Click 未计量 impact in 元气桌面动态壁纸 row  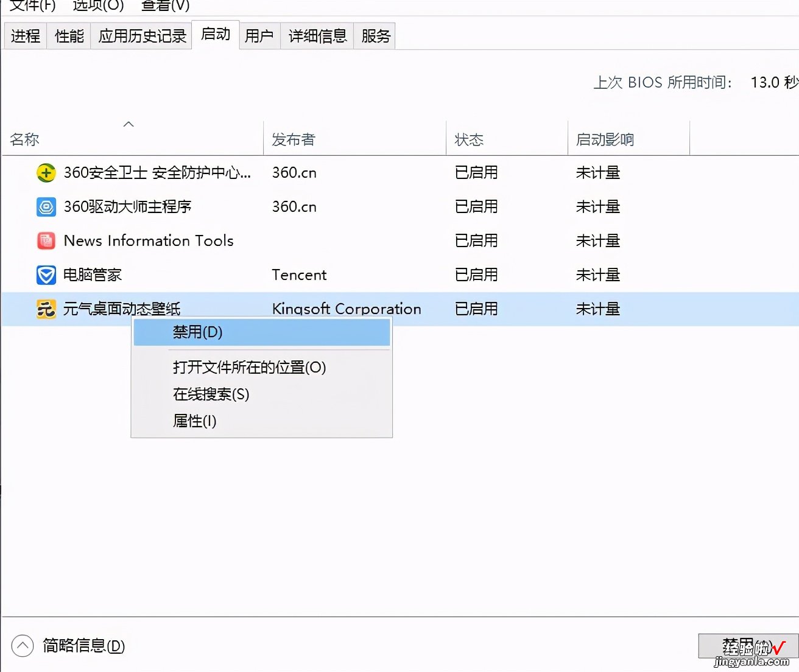pos(598,309)
